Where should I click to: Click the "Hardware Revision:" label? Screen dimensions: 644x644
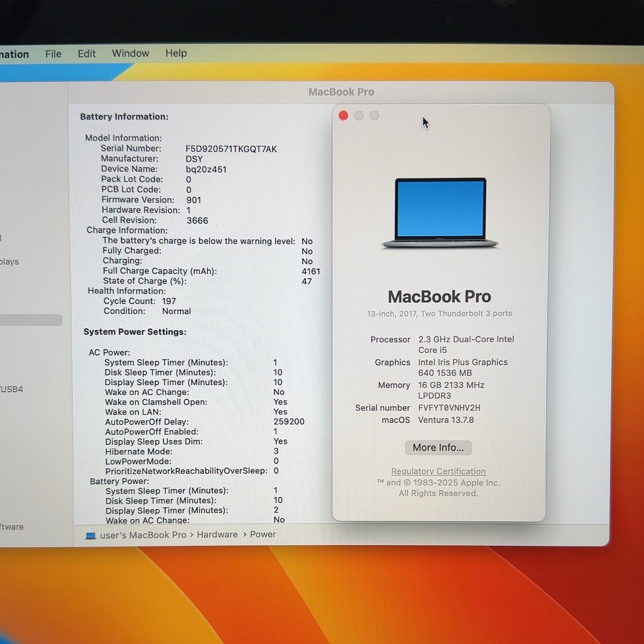click(141, 210)
